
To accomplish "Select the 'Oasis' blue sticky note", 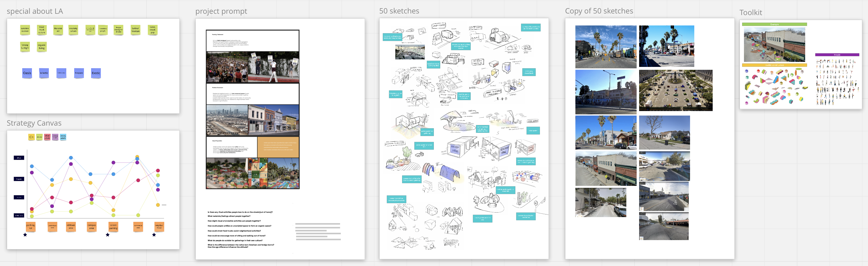I will pyautogui.click(x=27, y=73).
